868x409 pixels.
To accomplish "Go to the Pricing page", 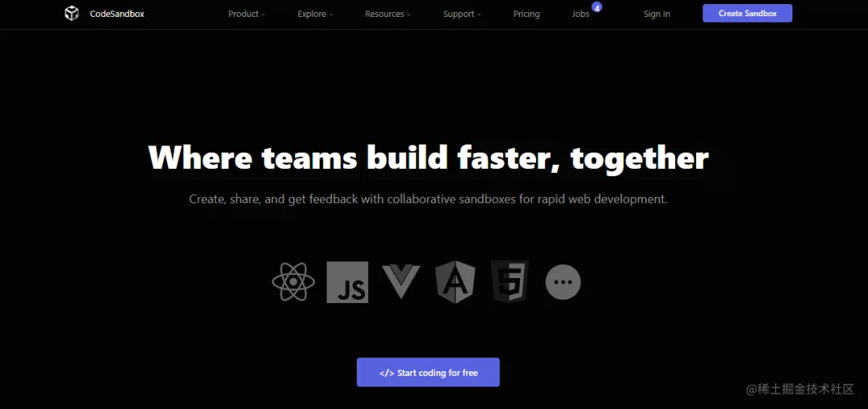I will coord(526,14).
